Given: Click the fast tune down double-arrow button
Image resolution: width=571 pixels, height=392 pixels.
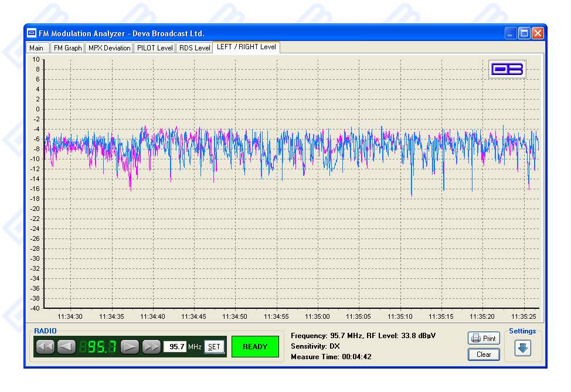Looking at the screenshot, I should click(x=46, y=347).
